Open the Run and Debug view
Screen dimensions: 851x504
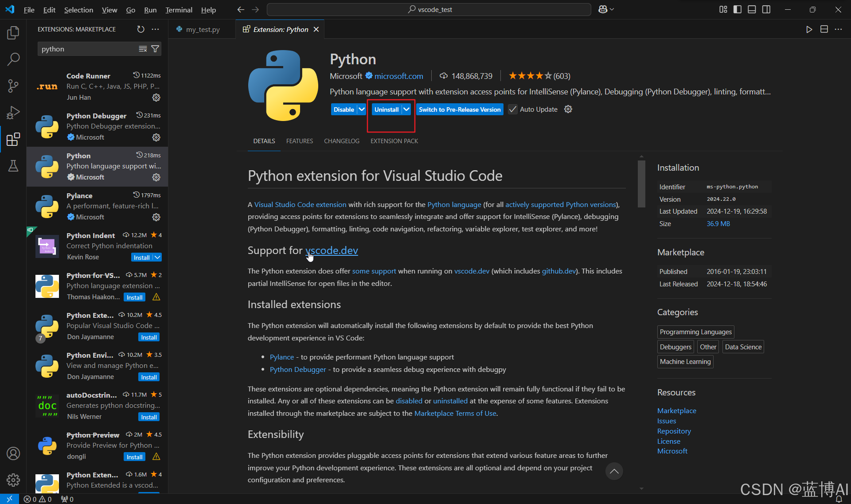click(x=13, y=113)
